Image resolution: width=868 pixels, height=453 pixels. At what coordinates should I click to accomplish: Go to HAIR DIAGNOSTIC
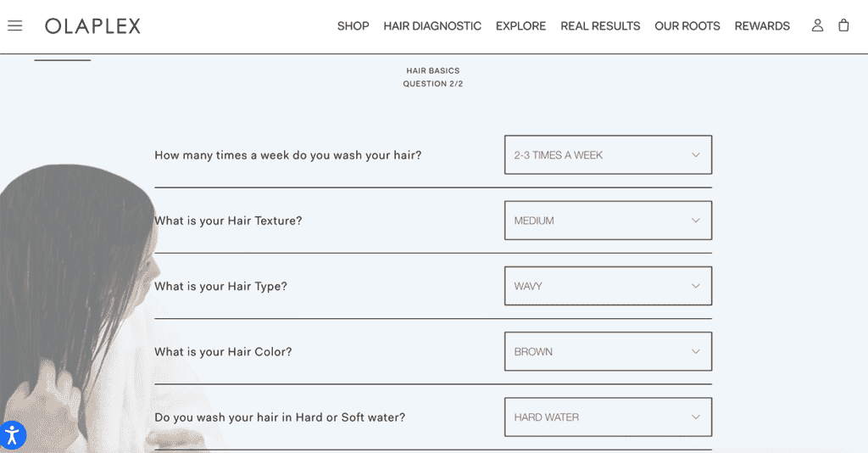432,26
